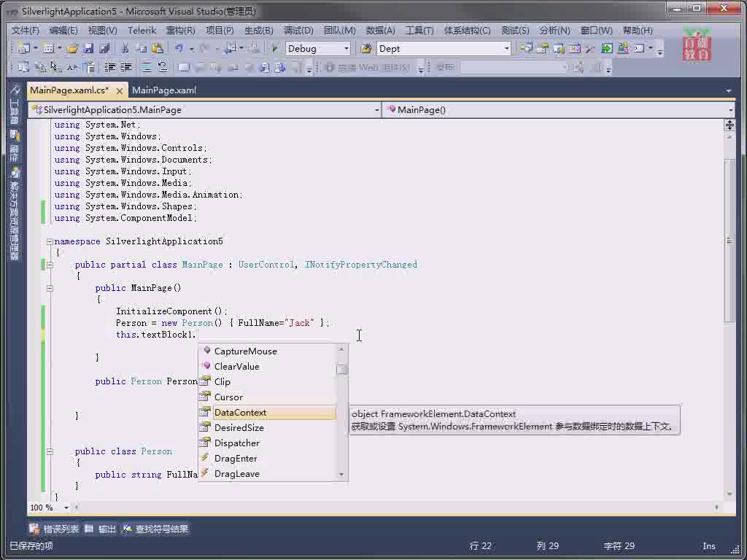Click the green arrow Start Page icon
747x560 pixels.
(x=606, y=48)
